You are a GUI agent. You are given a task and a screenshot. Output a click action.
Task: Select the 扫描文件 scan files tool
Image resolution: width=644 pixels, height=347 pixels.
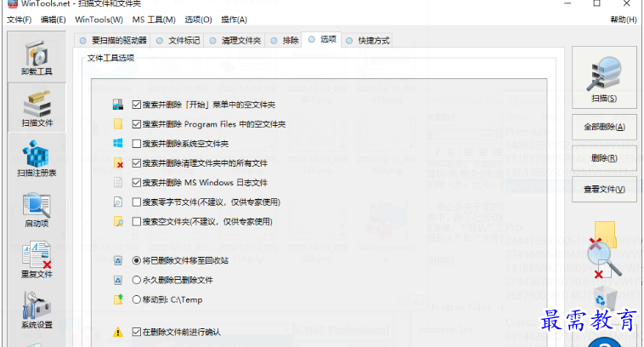(x=37, y=108)
